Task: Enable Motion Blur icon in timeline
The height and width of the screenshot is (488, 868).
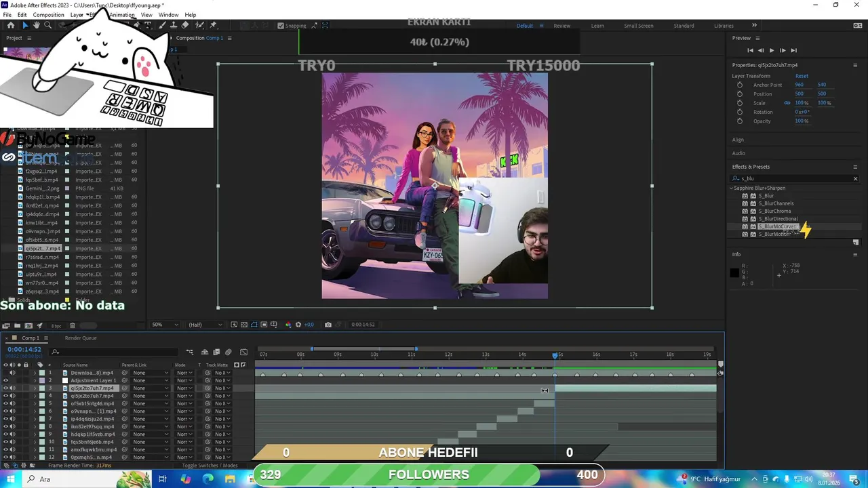Action: click(x=228, y=352)
